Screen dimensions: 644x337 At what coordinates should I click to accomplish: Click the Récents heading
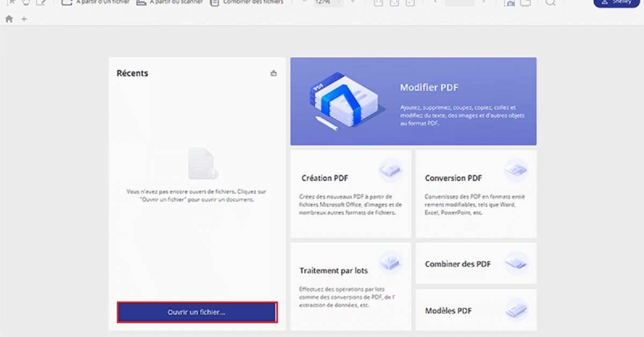[x=133, y=73]
